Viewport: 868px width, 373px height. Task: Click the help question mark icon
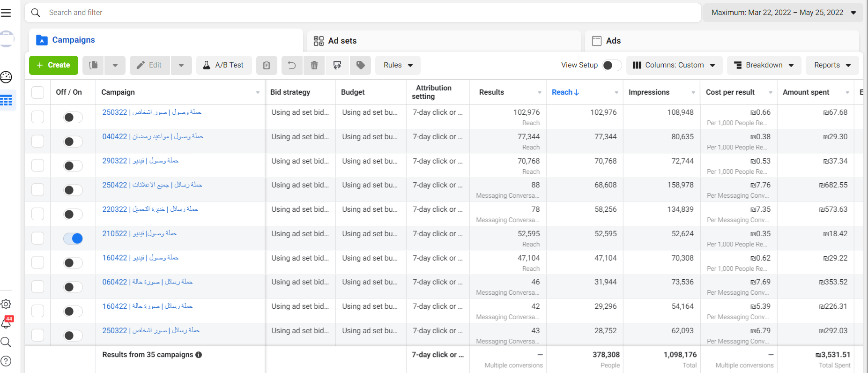6,361
